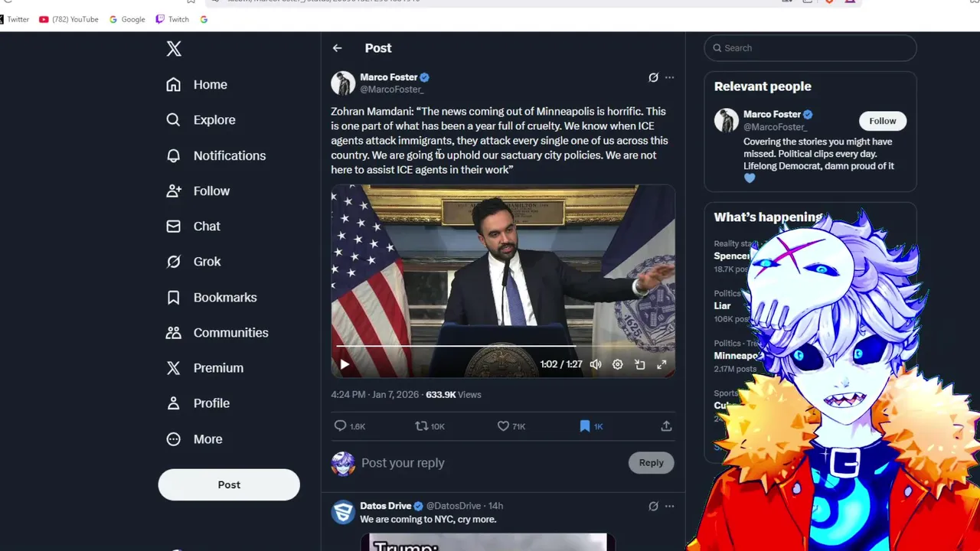
Task: Open the Twitch bookmark in the bookmarks bar
Action: coord(172,19)
